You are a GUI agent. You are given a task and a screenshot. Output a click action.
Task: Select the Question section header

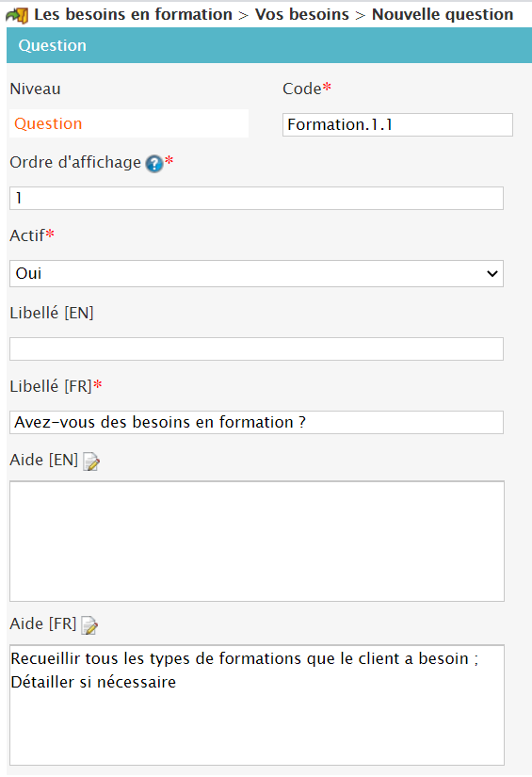(269, 45)
